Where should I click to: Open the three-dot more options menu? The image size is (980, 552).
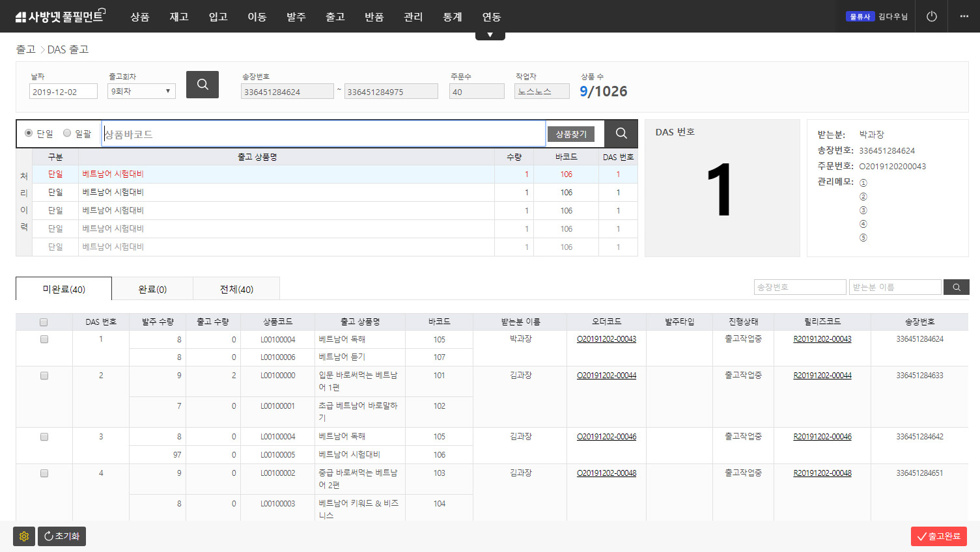(x=964, y=16)
